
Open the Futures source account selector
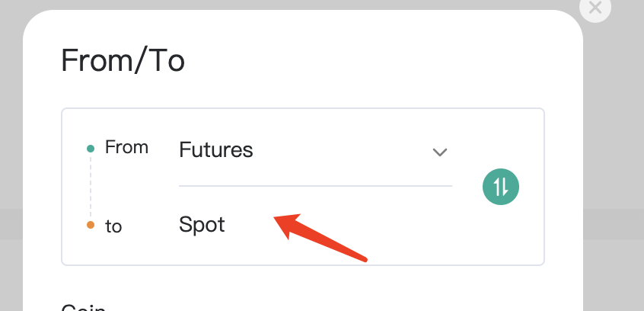point(315,149)
